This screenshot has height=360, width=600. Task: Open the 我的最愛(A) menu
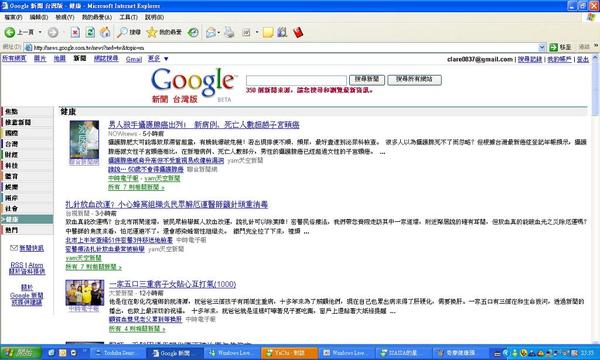tap(97, 17)
